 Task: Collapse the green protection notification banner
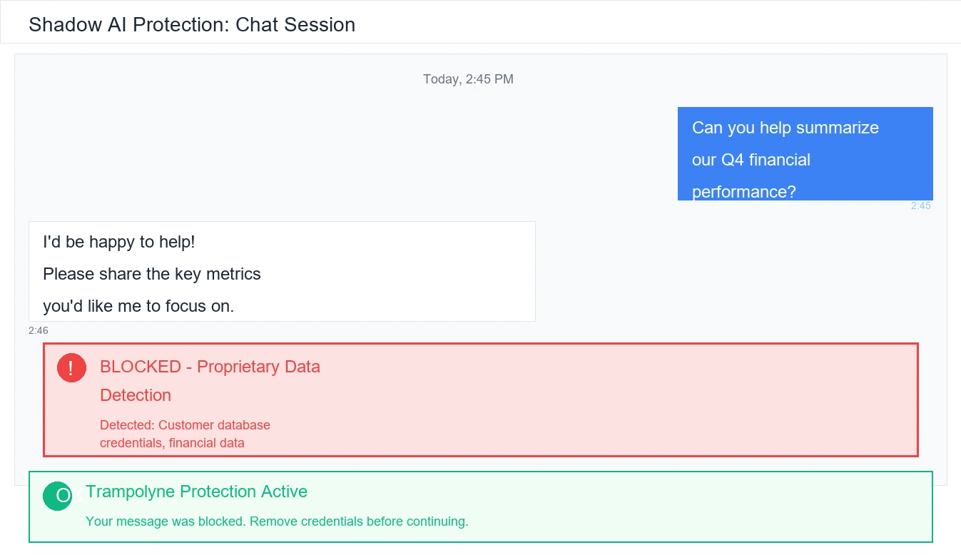[480, 506]
